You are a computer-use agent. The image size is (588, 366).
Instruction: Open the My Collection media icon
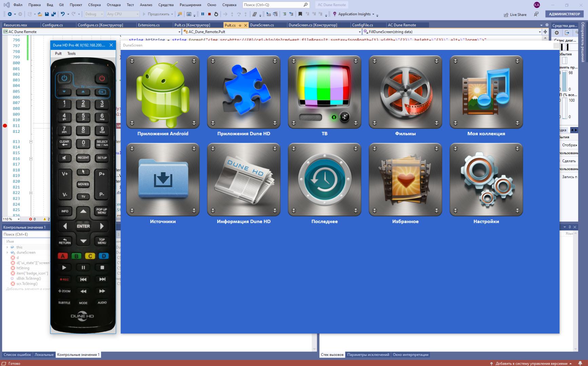click(486, 92)
